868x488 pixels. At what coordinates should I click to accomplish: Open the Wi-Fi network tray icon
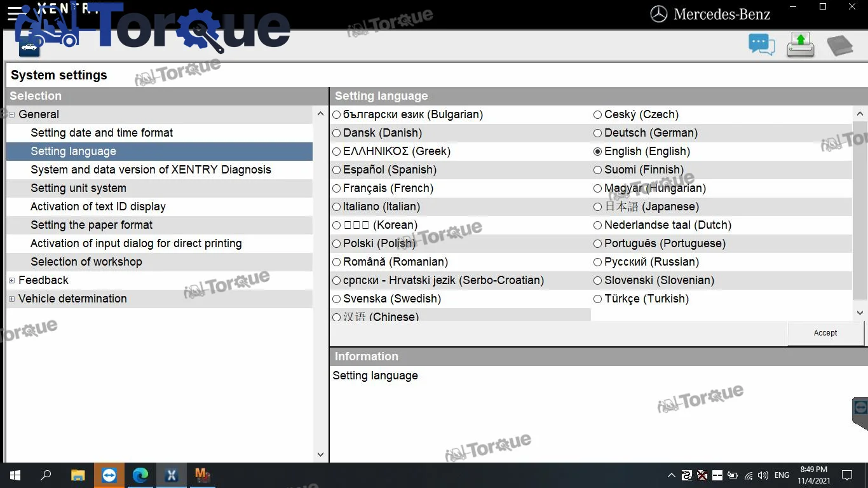coord(749,475)
